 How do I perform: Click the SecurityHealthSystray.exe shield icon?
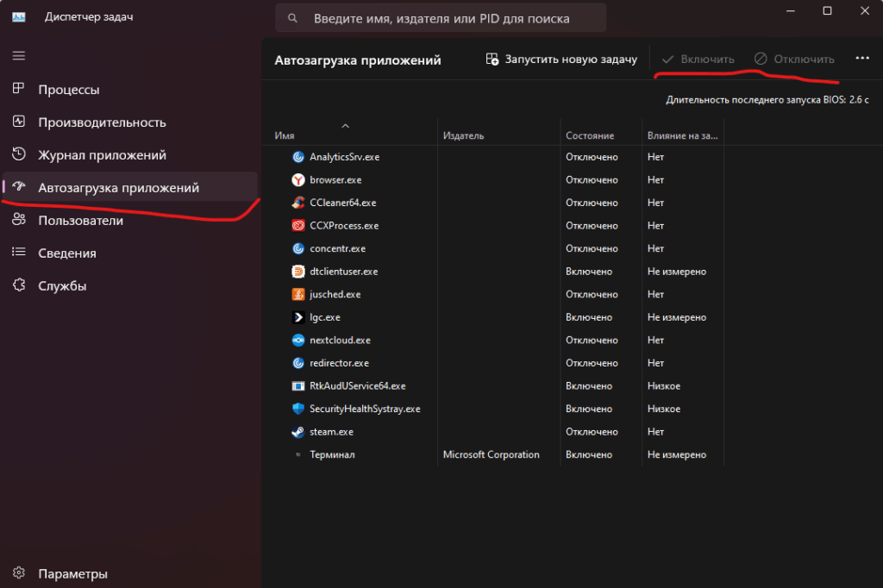point(297,409)
